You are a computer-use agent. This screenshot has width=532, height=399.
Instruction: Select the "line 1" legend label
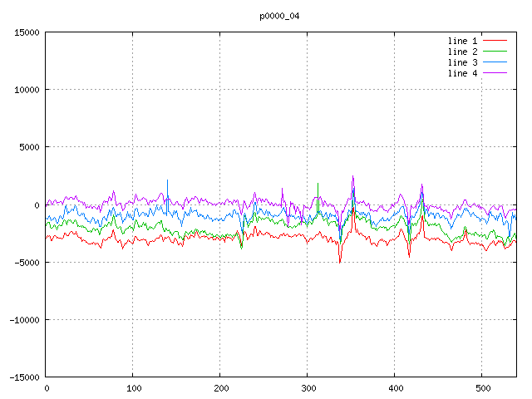point(463,41)
